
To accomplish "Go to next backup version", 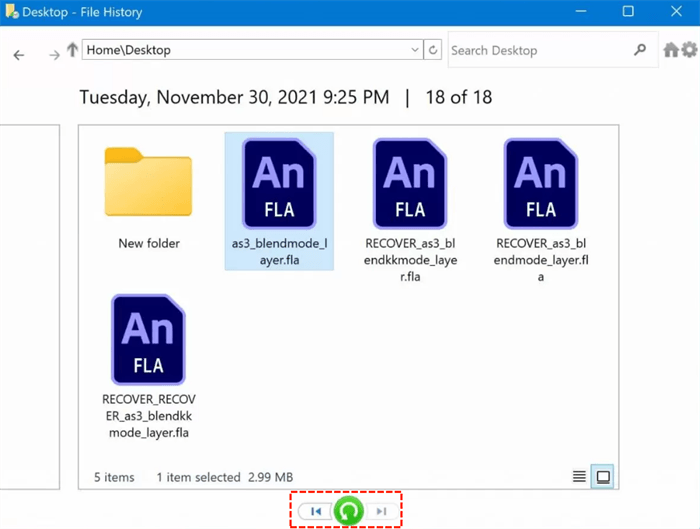I will coord(381,511).
